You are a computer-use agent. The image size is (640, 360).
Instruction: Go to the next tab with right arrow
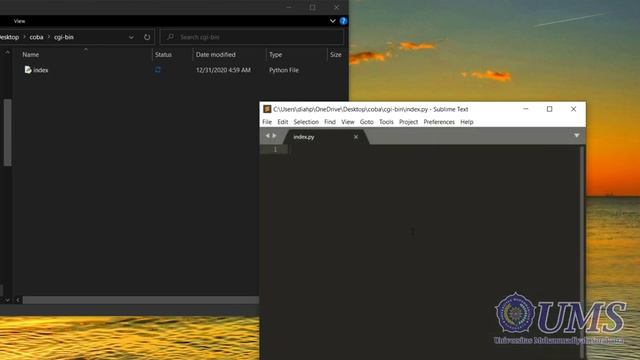click(x=274, y=136)
